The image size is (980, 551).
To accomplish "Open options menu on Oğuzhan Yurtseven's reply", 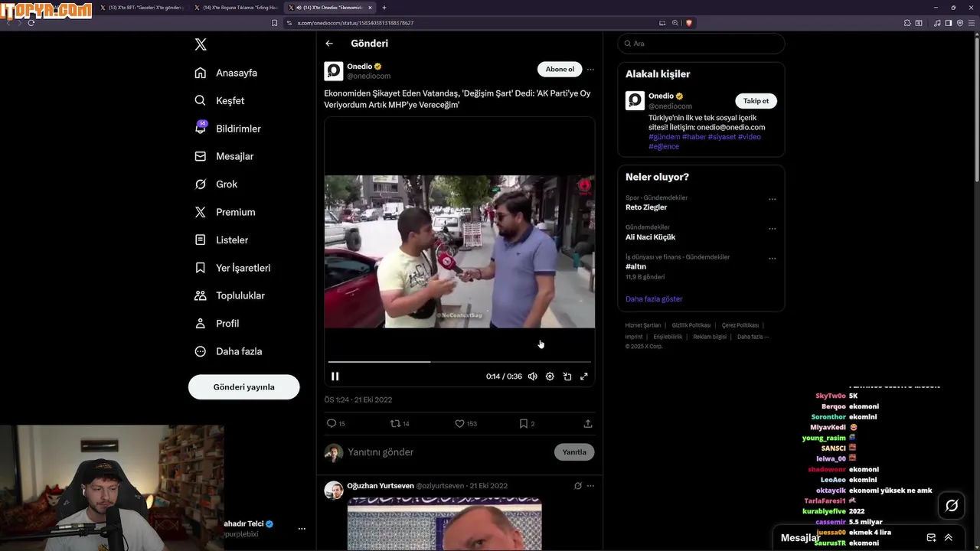I will click(590, 486).
